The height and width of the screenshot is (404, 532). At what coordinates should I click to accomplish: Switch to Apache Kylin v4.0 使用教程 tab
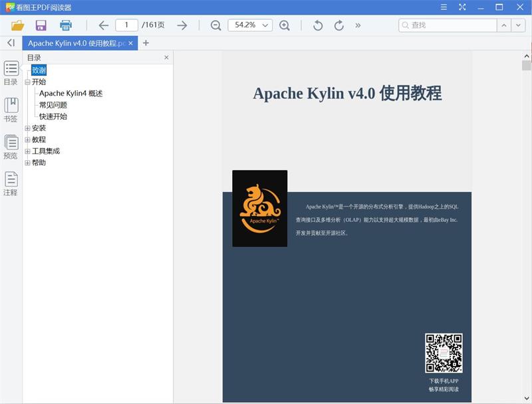point(76,43)
